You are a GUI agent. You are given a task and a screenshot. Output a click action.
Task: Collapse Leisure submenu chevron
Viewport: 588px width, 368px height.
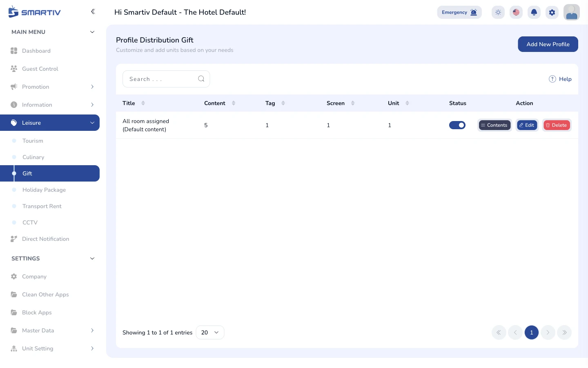tap(92, 123)
